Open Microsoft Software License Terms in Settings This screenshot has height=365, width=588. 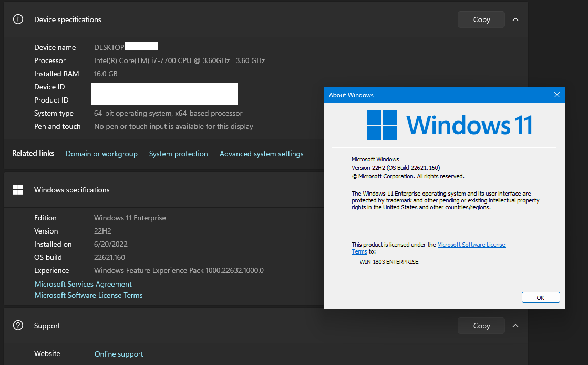pyautogui.click(x=88, y=295)
